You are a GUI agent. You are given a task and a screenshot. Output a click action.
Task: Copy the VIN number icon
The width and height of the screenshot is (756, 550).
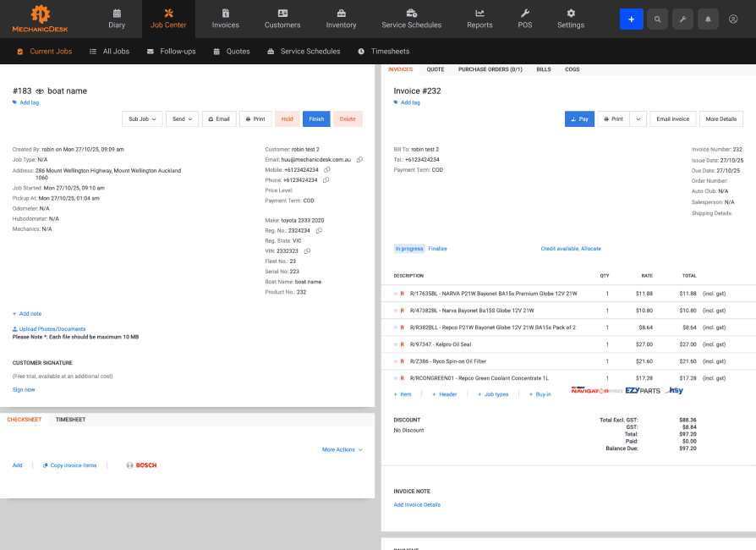[x=307, y=250]
